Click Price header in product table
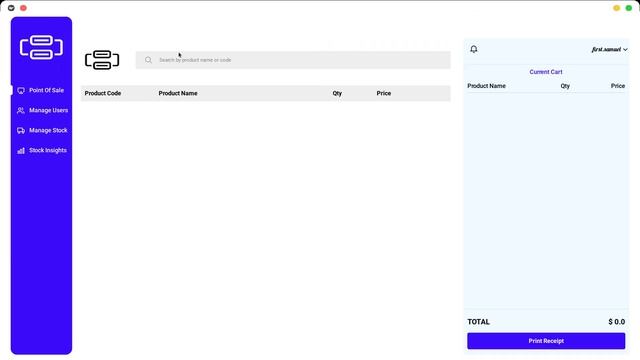 pyautogui.click(x=384, y=93)
